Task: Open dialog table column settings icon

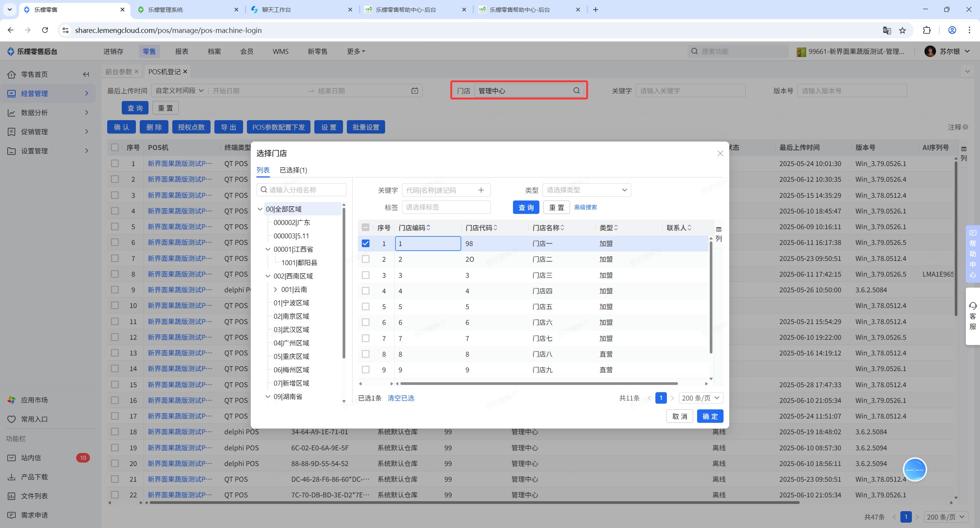Action: [x=719, y=234]
